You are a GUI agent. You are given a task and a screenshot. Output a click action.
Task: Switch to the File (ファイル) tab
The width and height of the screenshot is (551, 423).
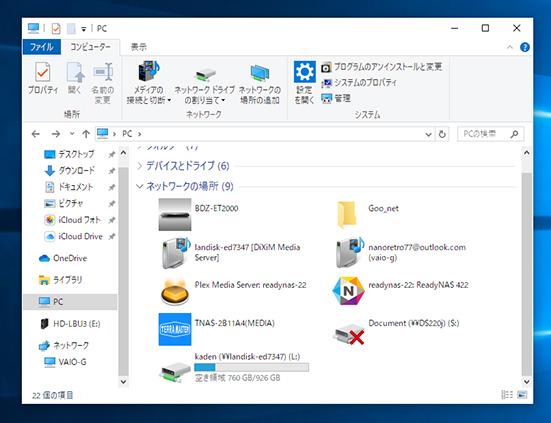point(42,47)
